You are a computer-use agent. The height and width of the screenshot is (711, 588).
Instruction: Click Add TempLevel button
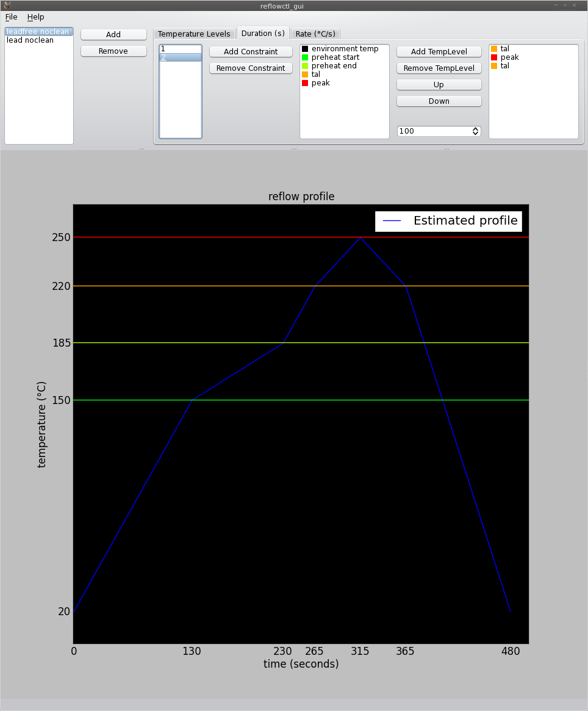tap(439, 52)
